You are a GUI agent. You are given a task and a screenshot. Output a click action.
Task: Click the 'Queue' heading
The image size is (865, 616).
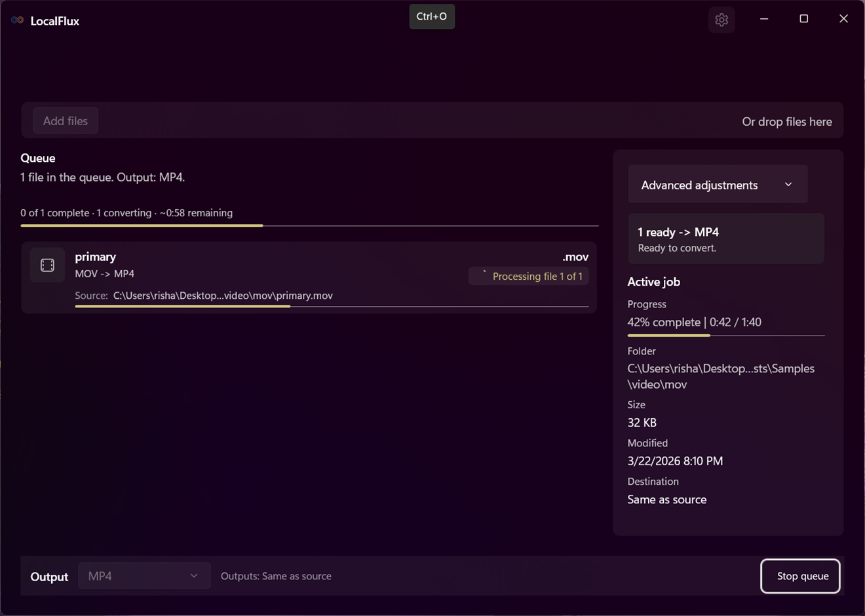pos(38,158)
